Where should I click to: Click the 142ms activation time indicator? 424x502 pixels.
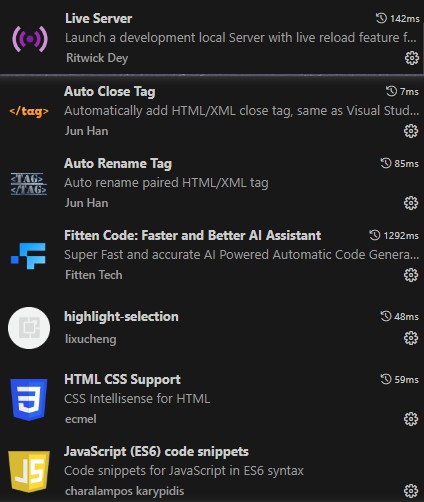(398, 18)
